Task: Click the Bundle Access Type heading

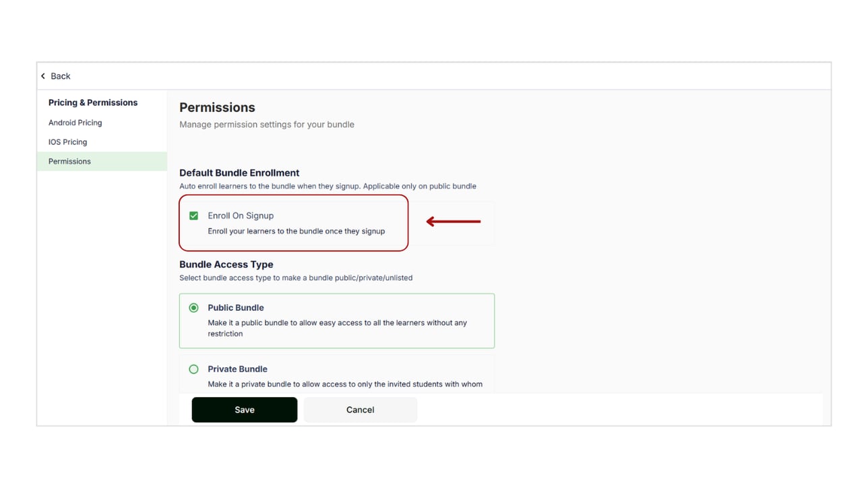Action: click(x=226, y=265)
